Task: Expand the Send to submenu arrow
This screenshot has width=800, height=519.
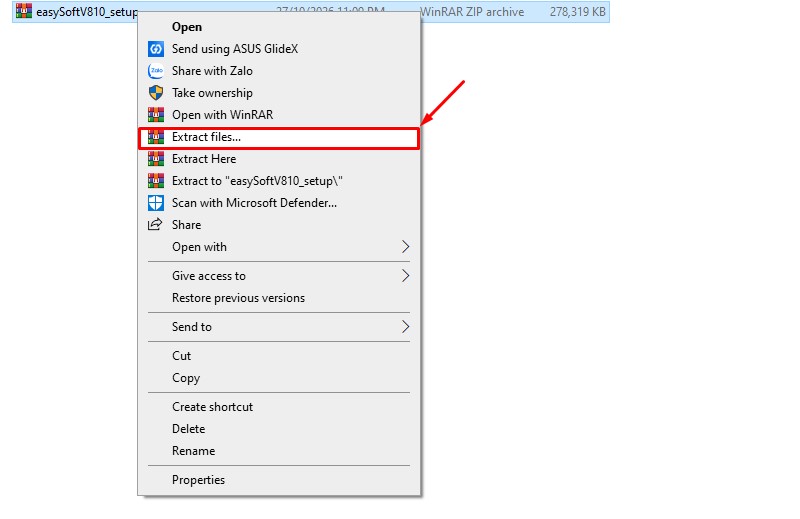Action: click(x=406, y=327)
